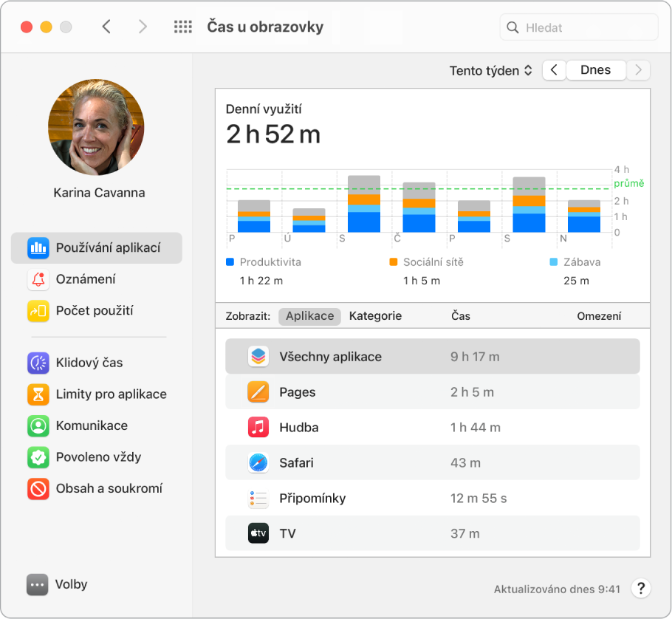672x619 pixels.
Task: Open help with question mark button
Action: 641,589
